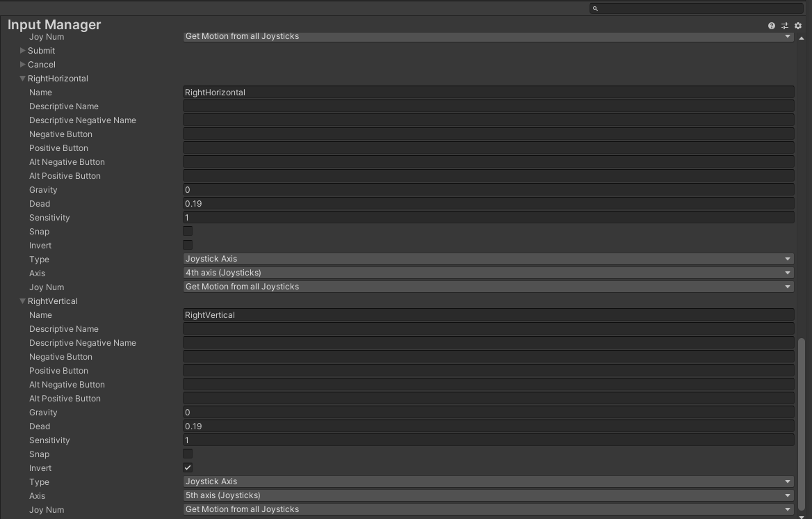
Task: Select the Submit row label
Action: [x=42, y=50]
